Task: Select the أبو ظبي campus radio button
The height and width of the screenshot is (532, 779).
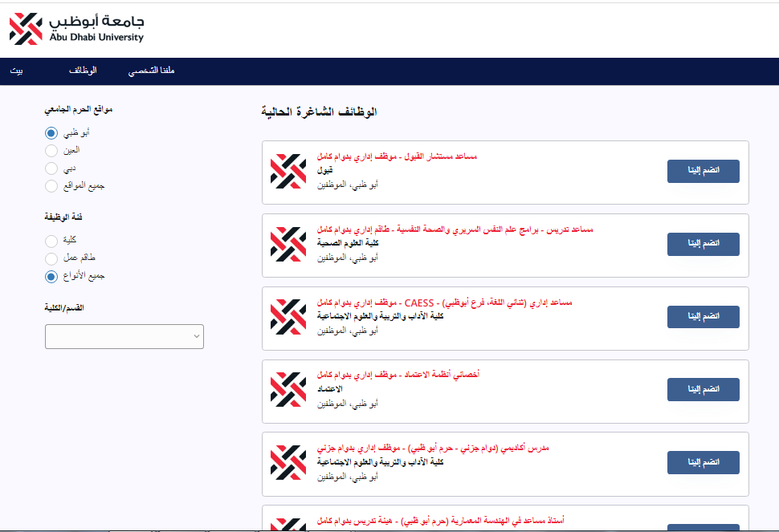Action: (x=51, y=132)
